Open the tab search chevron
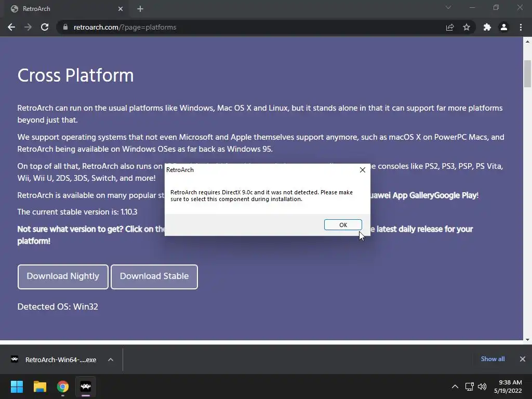Screen dimensions: 532x399 coord(448,7)
